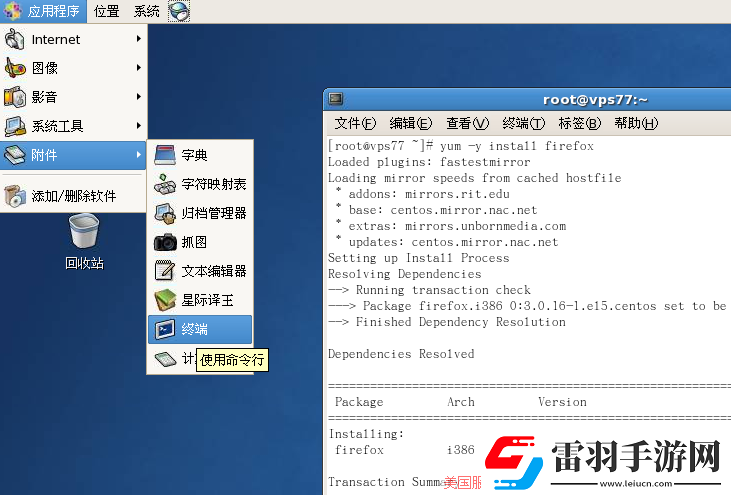Open the 系统 system menu
The width and height of the screenshot is (731, 495).
[x=146, y=11]
